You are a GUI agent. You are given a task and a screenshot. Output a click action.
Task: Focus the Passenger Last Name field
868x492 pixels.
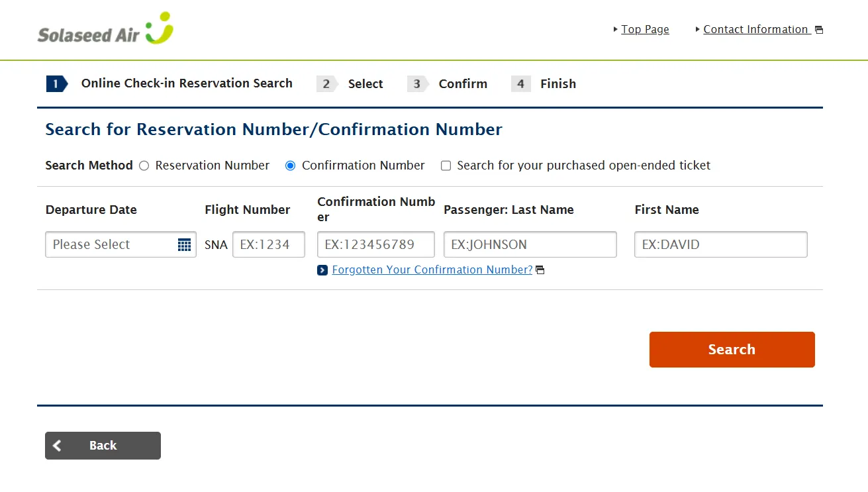[530, 245]
